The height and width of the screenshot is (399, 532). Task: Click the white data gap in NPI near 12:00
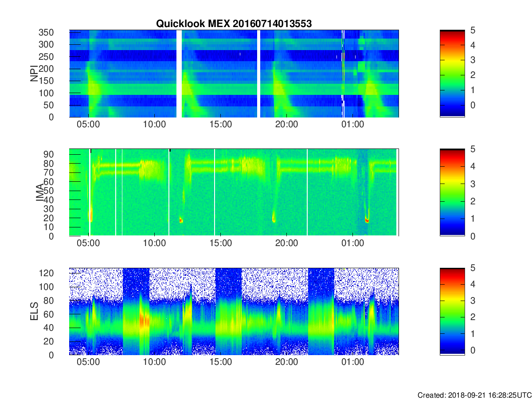(x=179, y=74)
